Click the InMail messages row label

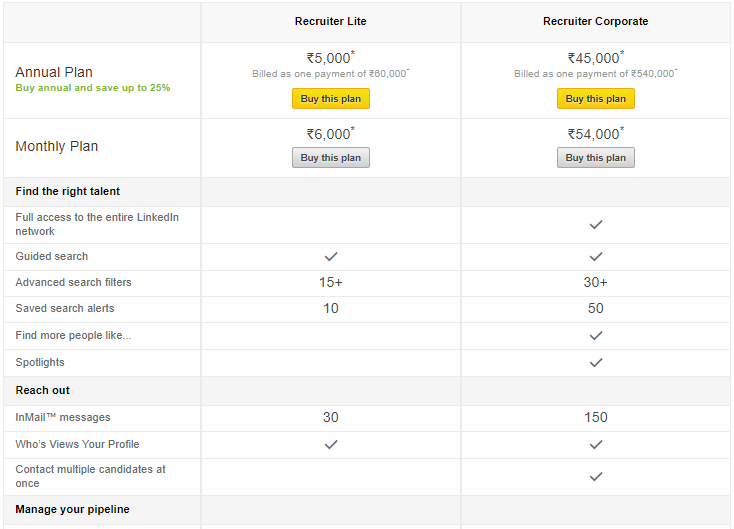point(63,417)
